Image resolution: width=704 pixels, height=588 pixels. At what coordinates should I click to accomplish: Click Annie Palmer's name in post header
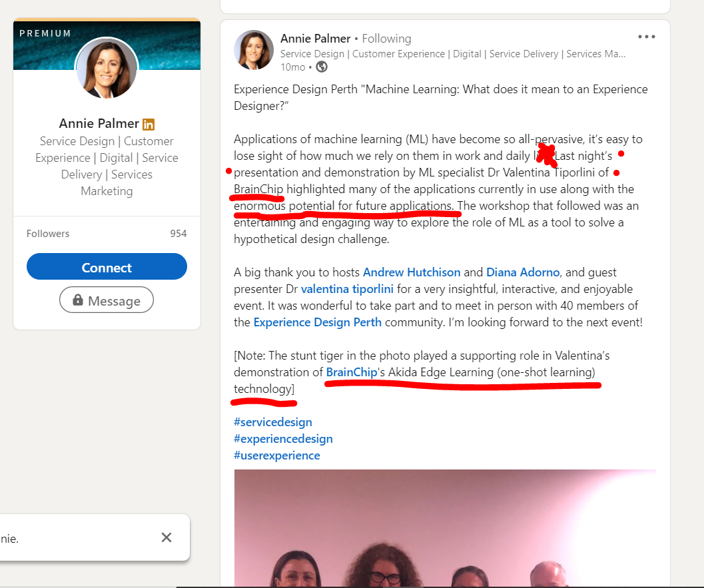click(315, 38)
